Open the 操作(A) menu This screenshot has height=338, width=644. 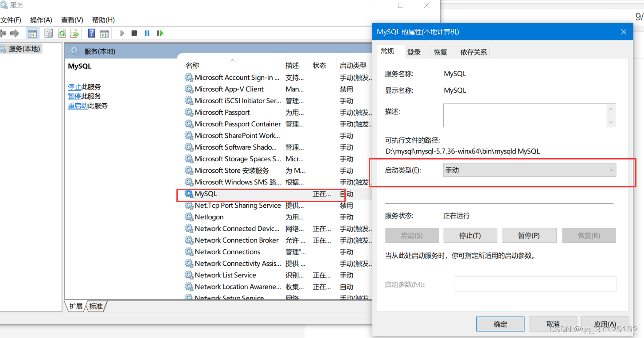(41, 20)
